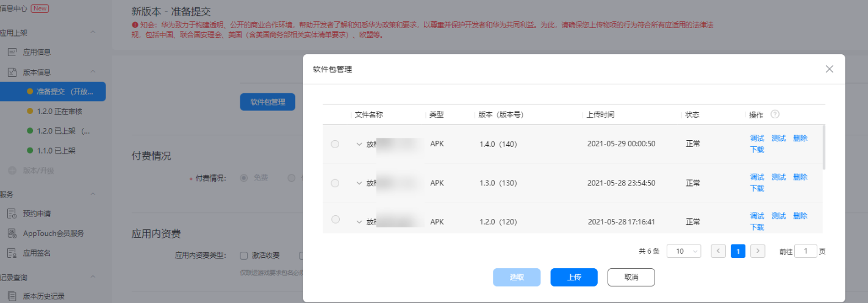The width and height of the screenshot is (868, 303).
Task: Click 删除 for version 1.4.0
Action: [800, 138]
